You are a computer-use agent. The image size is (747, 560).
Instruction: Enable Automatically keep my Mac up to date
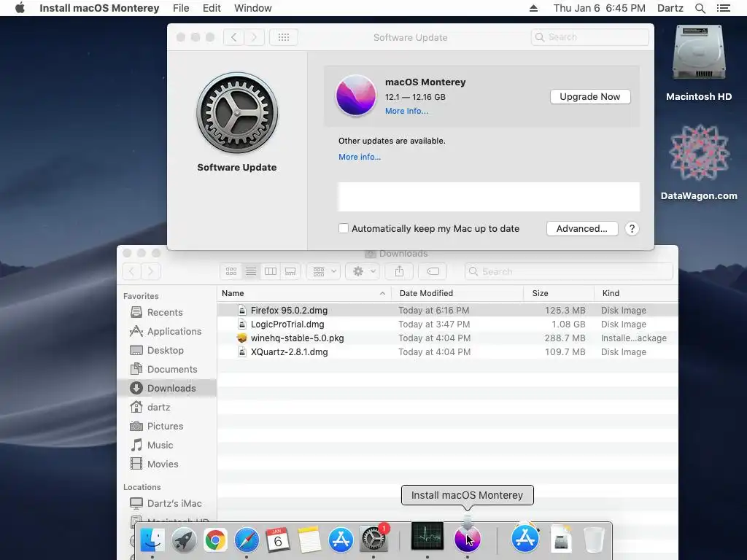click(344, 228)
